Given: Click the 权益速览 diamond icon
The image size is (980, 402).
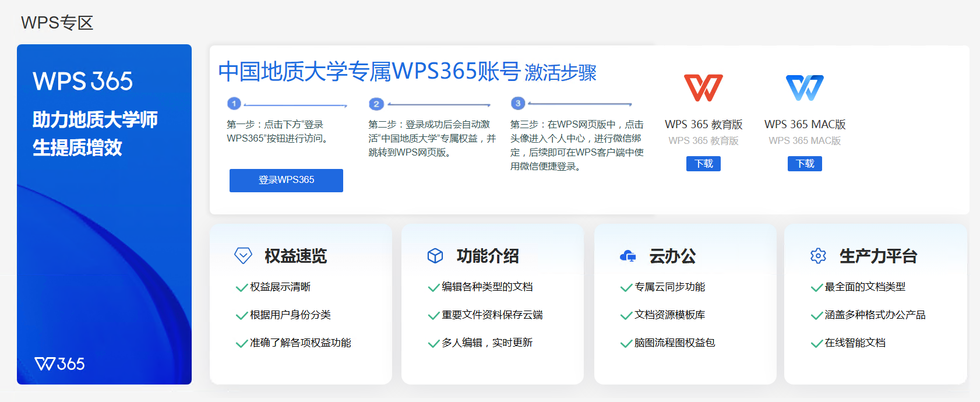Looking at the screenshot, I should coord(243,255).
